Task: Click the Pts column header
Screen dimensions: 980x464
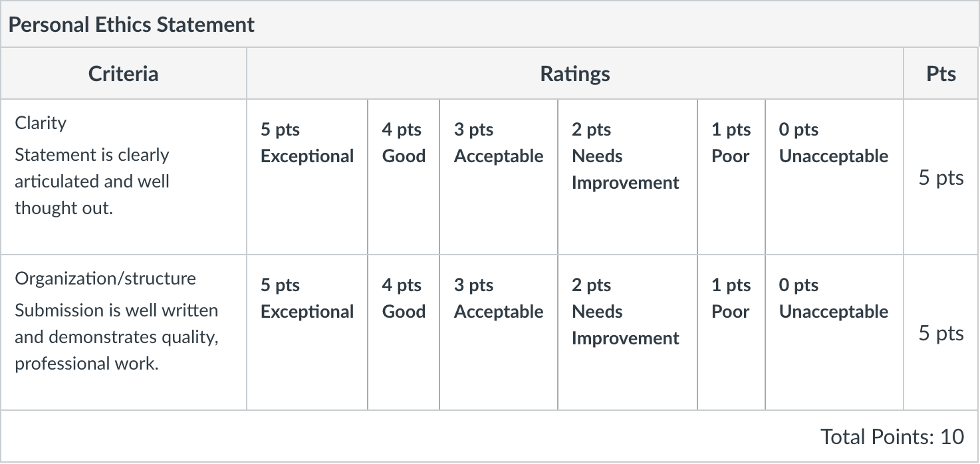Action: pos(941,73)
